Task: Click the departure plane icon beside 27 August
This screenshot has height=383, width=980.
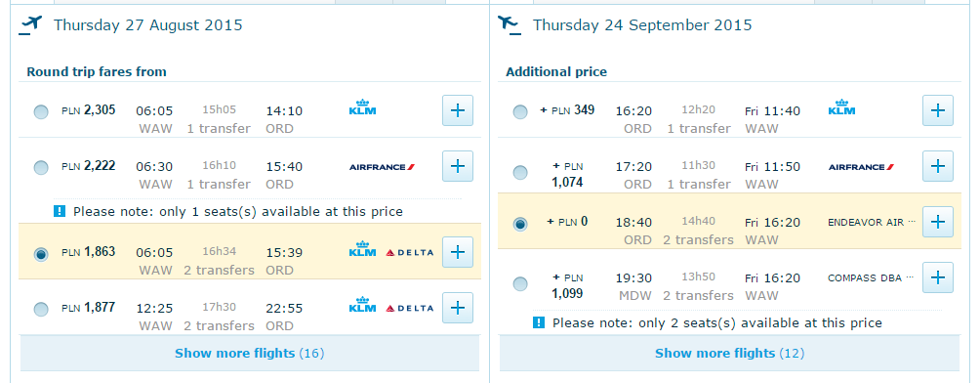Action: click(29, 25)
